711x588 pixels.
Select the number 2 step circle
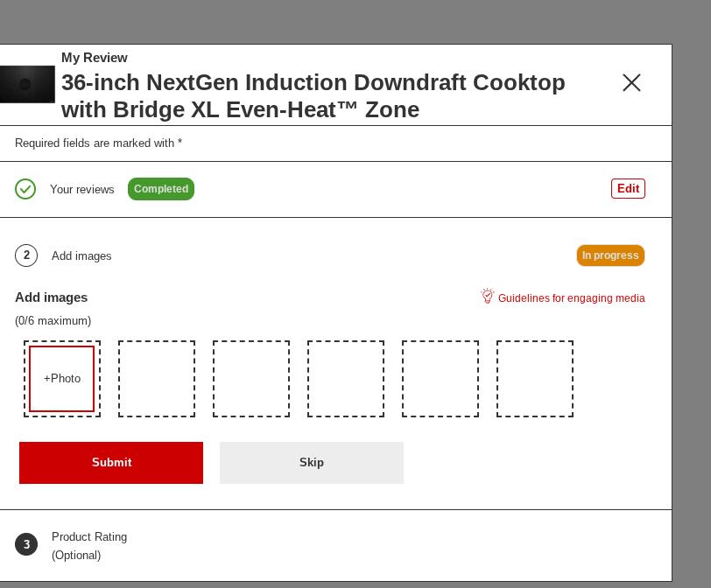click(26, 255)
